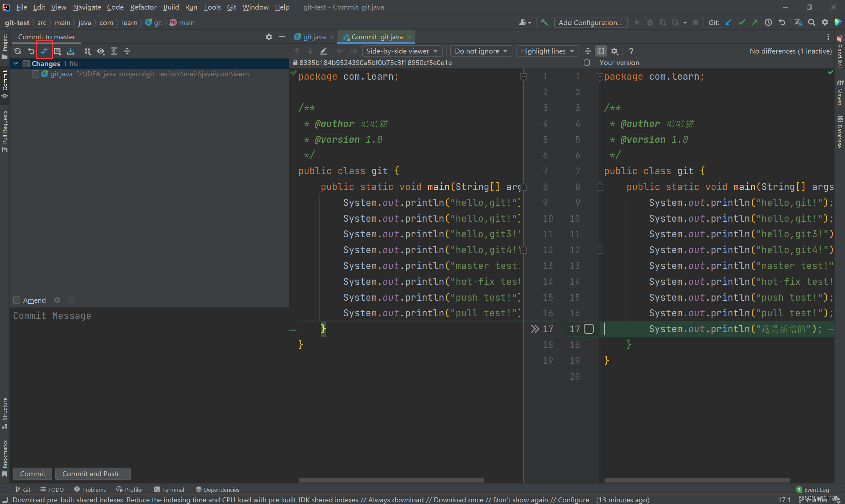Click the Show Diff icon highlighted in red
This screenshot has width=845, height=504.
coord(44,51)
